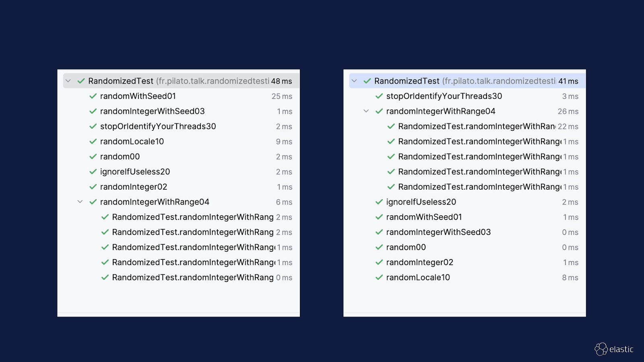Click green checkmark beside left randomWithSeed01
The width and height of the screenshot is (644, 362).
(93, 96)
